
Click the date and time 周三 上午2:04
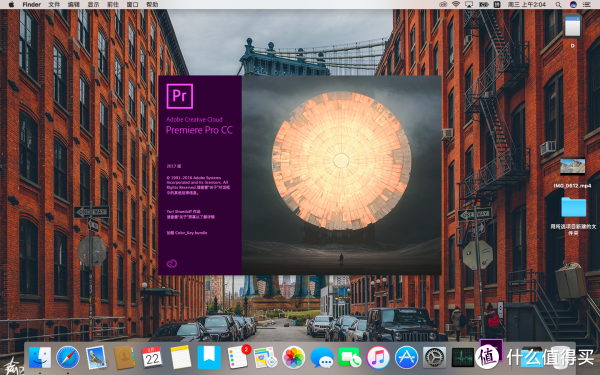click(x=527, y=5)
